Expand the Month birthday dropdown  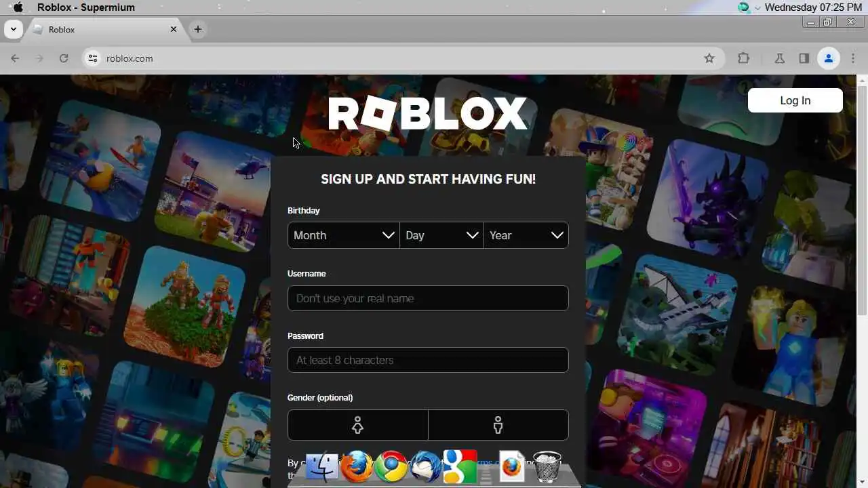click(344, 235)
